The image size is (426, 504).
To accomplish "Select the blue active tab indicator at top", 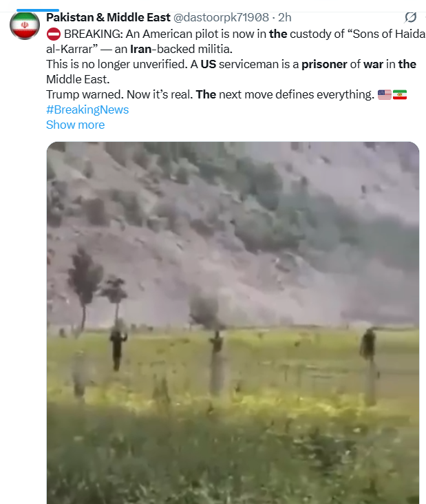I will pyautogui.click(x=38, y=10).
